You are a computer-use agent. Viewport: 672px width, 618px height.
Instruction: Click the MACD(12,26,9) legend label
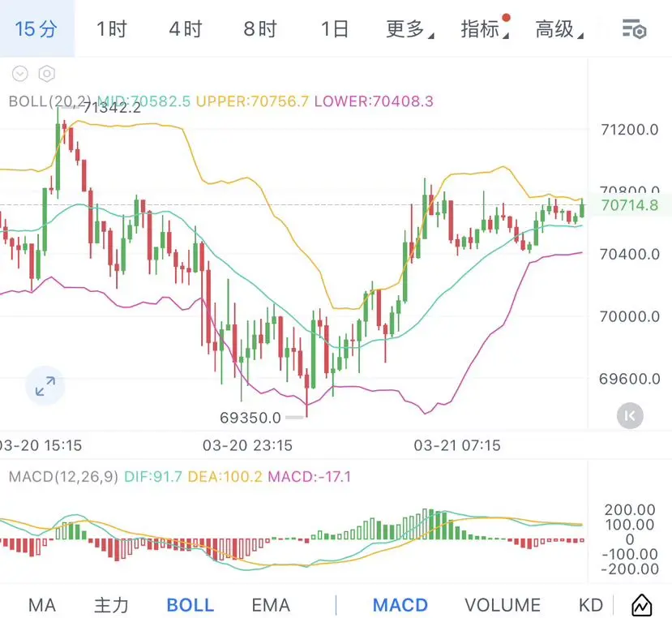point(63,476)
